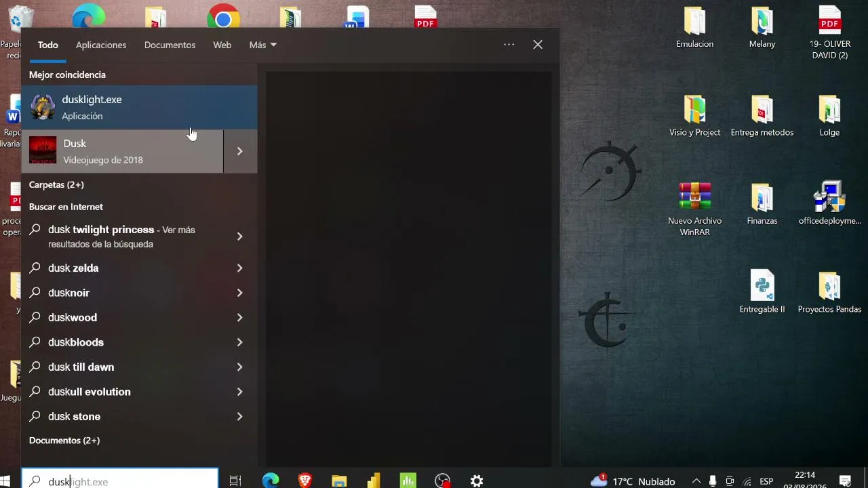Select the Finanzas desktop folder
Viewport: 868px width, 488px height.
(762, 204)
